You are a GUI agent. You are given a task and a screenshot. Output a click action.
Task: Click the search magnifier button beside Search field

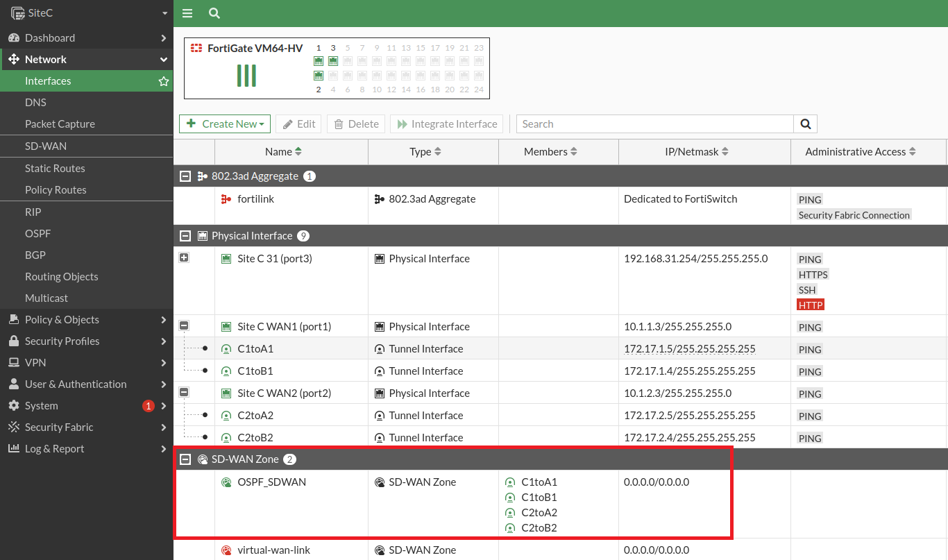pyautogui.click(x=806, y=124)
